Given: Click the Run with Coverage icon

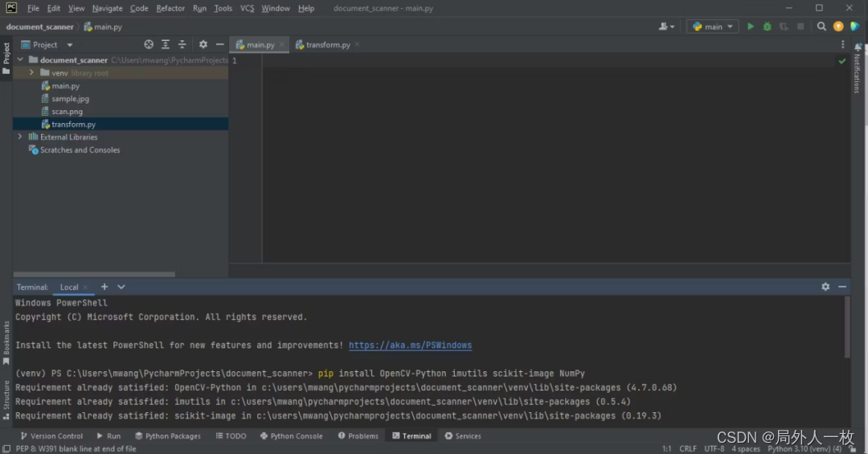Looking at the screenshot, I should (x=784, y=27).
